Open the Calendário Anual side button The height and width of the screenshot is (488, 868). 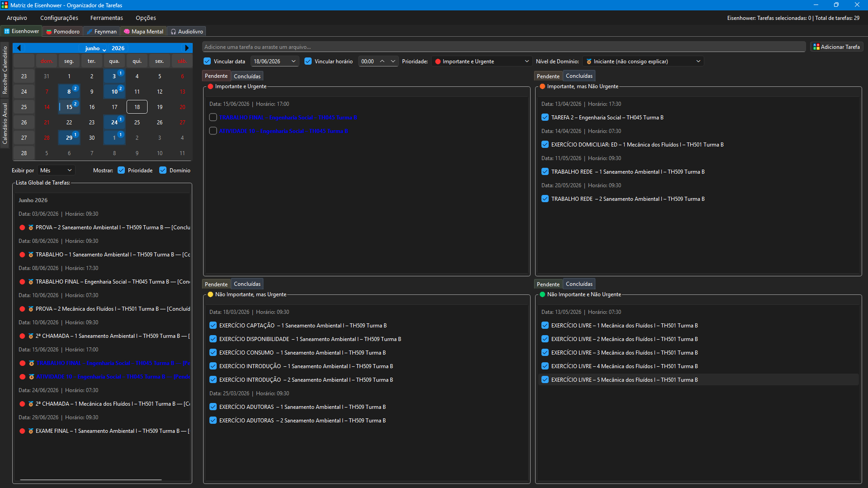click(x=5, y=123)
